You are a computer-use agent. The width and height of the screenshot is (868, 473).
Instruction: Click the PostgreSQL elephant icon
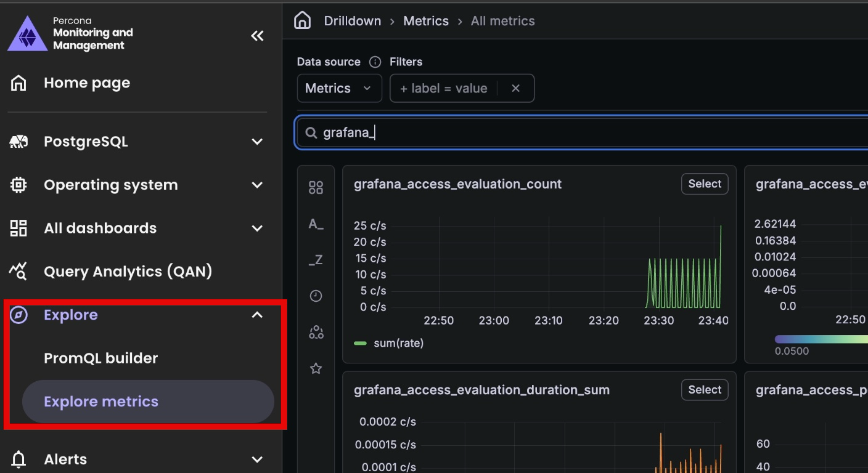point(19,142)
